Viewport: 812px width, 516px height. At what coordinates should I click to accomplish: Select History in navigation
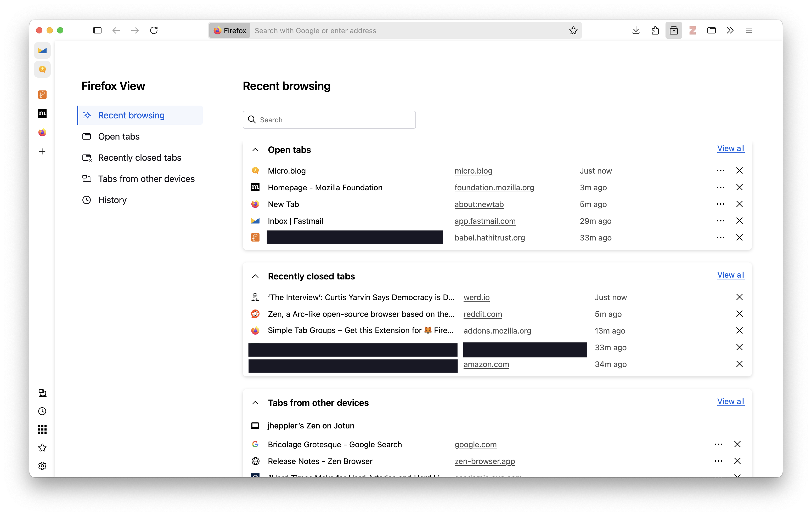click(140, 200)
